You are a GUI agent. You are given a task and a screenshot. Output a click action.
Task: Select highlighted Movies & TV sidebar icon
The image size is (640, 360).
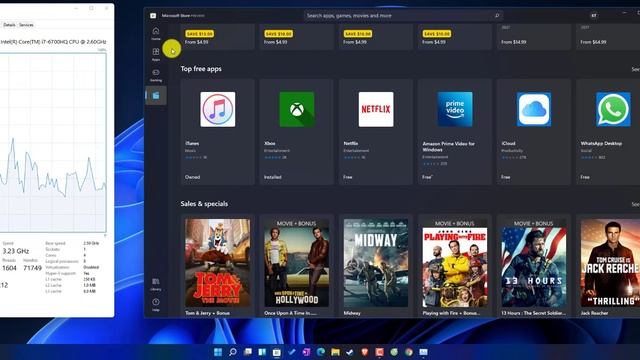click(x=156, y=96)
